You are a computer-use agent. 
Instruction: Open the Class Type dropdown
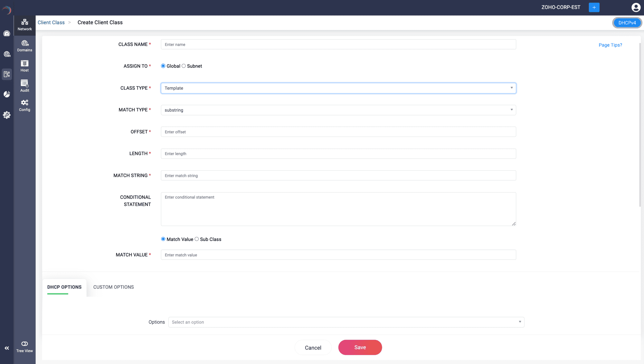tap(338, 88)
